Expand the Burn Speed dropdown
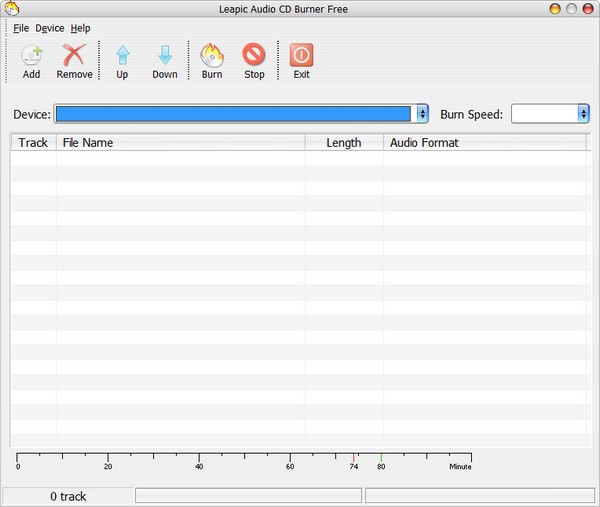Viewport: 600px width, 507px height. 583,114
